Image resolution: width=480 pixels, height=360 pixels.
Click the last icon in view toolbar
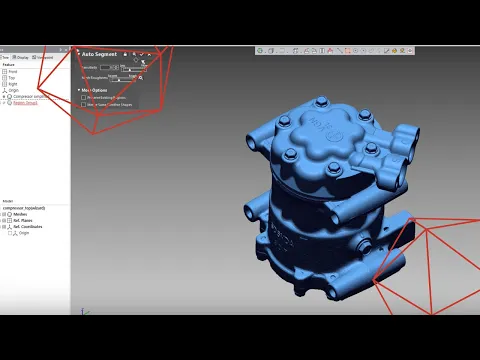(x=410, y=51)
